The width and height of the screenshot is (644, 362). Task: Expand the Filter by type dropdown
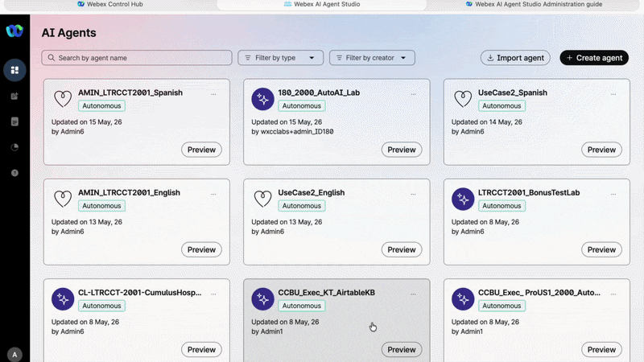pyautogui.click(x=280, y=58)
